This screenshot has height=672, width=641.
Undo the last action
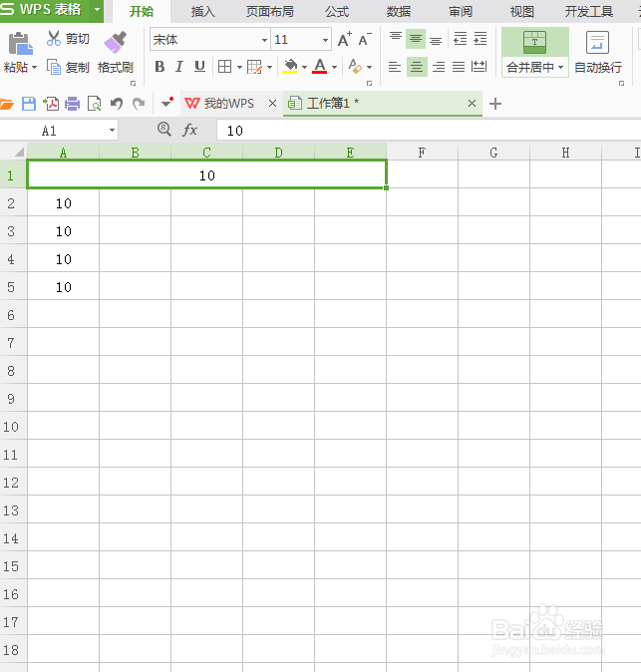116,104
